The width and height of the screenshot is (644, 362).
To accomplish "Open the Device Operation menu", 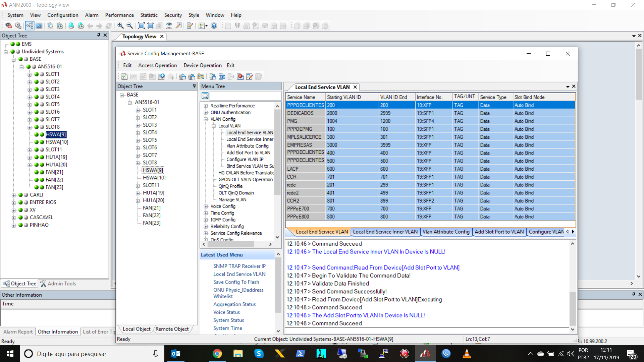I will pyautogui.click(x=202, y=65).
